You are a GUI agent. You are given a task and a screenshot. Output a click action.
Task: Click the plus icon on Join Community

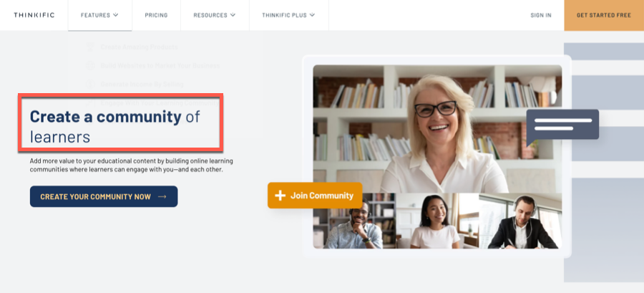point(280,196)
